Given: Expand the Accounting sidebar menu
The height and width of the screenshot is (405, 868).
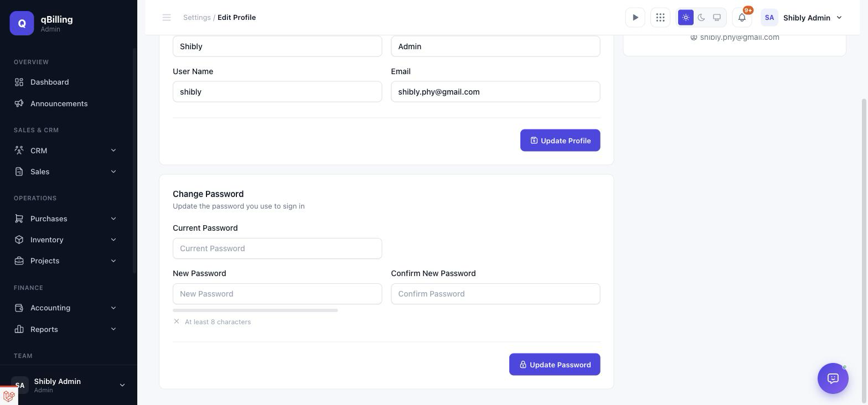Looking at the screenshot, I should (x=66, y=308).
